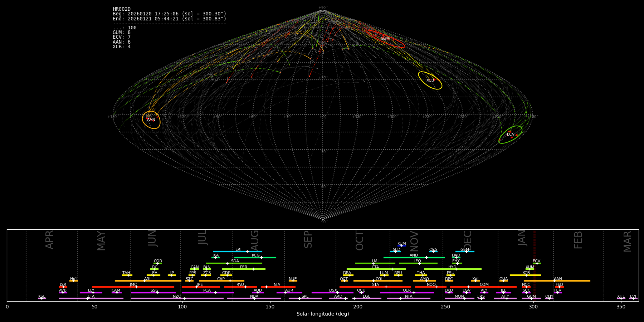Click the KUM shower marker in timeline

(x=402, y=246)
